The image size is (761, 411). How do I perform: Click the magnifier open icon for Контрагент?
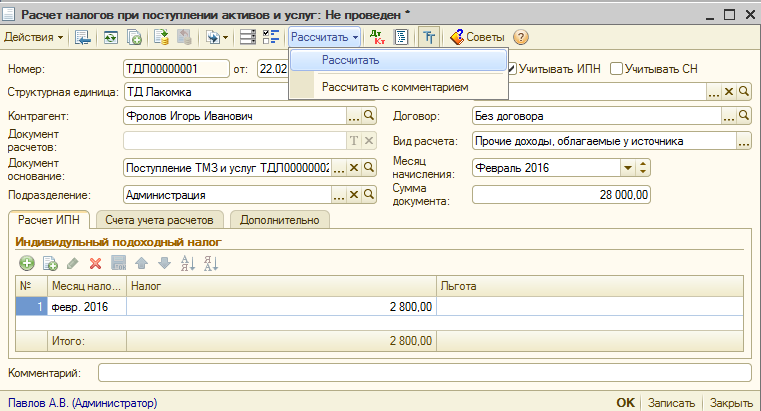pos(369,116)
